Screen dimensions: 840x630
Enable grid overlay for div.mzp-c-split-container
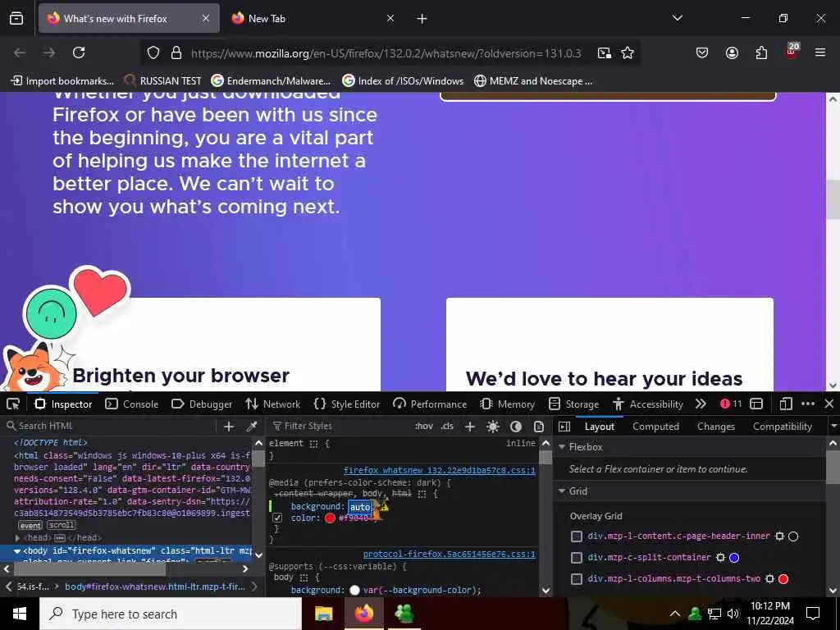[577, 558]
